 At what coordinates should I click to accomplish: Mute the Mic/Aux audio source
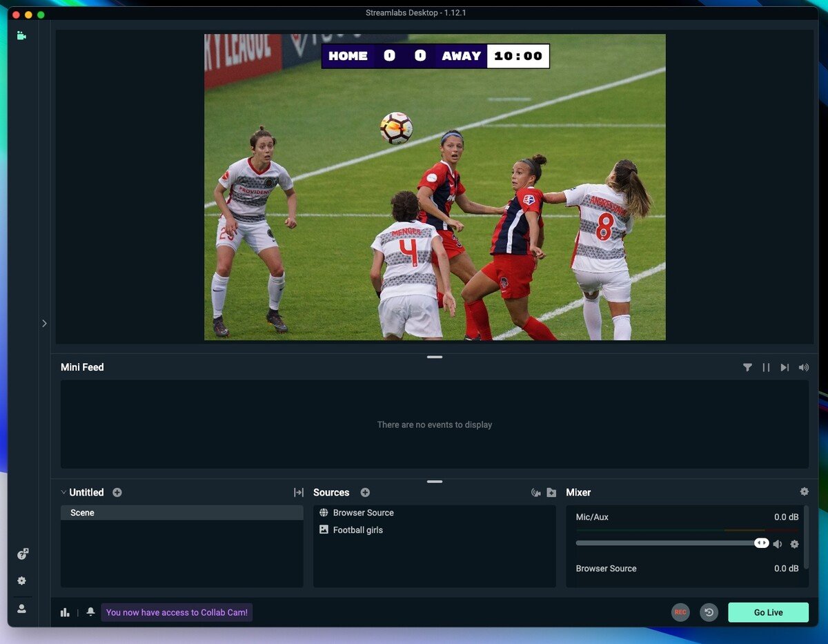[778, 544]
